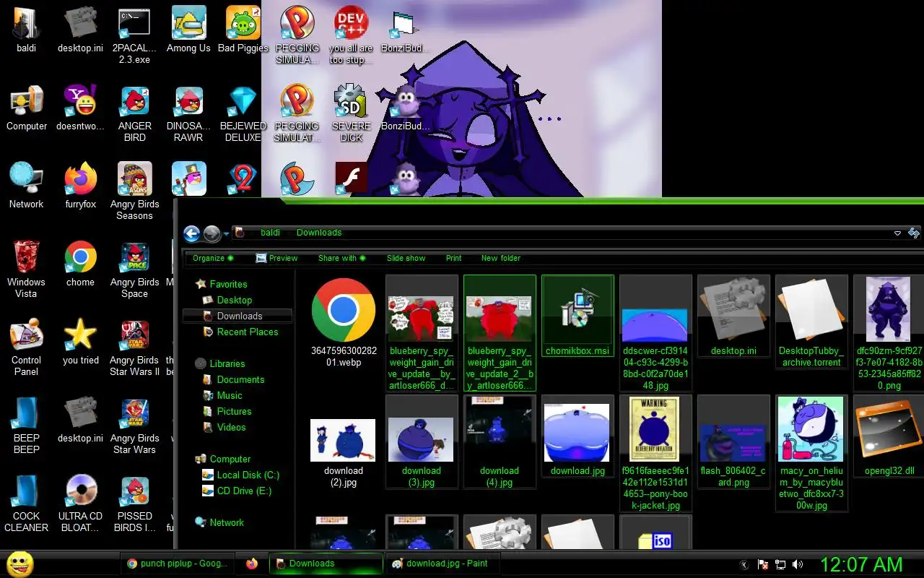Open the recent pages dropdown beside forward arrow
Viewport: 924px width, 578px height.
coord(226,234)
